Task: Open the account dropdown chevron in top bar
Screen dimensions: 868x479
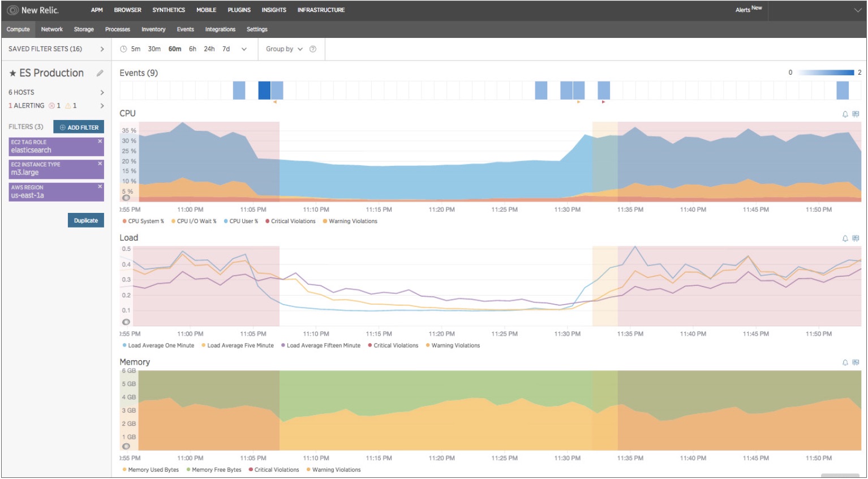Action: tap(857, 10)
